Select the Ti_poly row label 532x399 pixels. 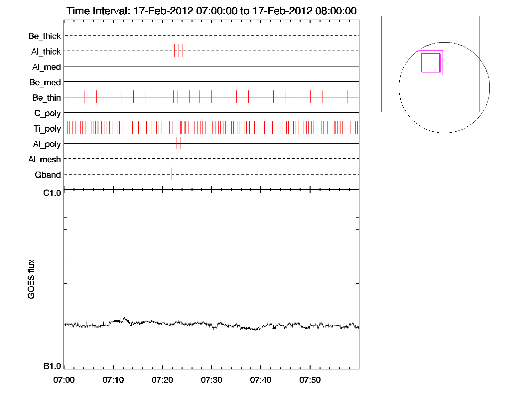coord(47,129)
